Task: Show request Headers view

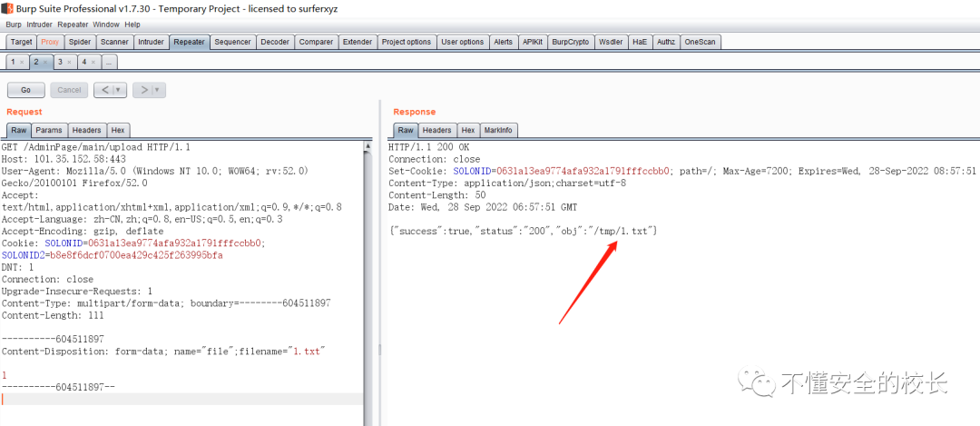Action: [x=86, y=130]
